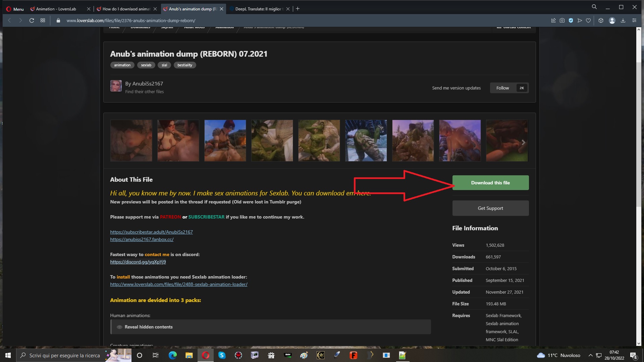Launch Skype from the taskbar
644x362 pixels.
[222, 355]
